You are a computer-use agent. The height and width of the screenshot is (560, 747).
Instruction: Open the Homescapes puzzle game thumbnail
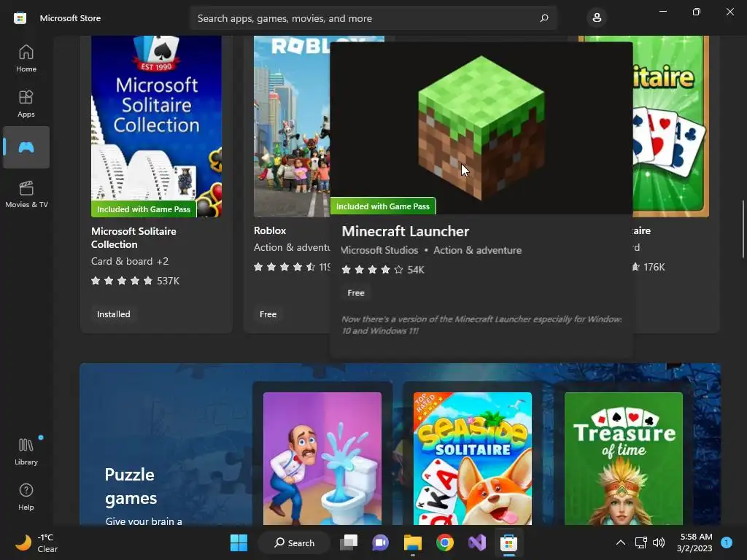322,458
